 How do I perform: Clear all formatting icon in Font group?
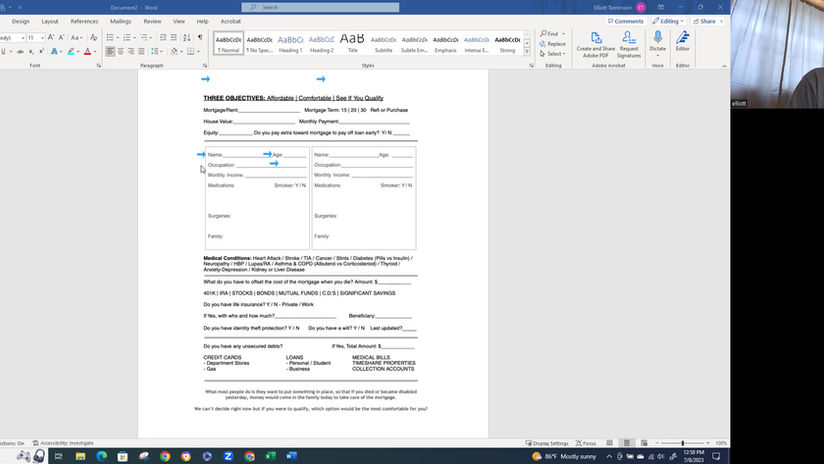[94, 37]
